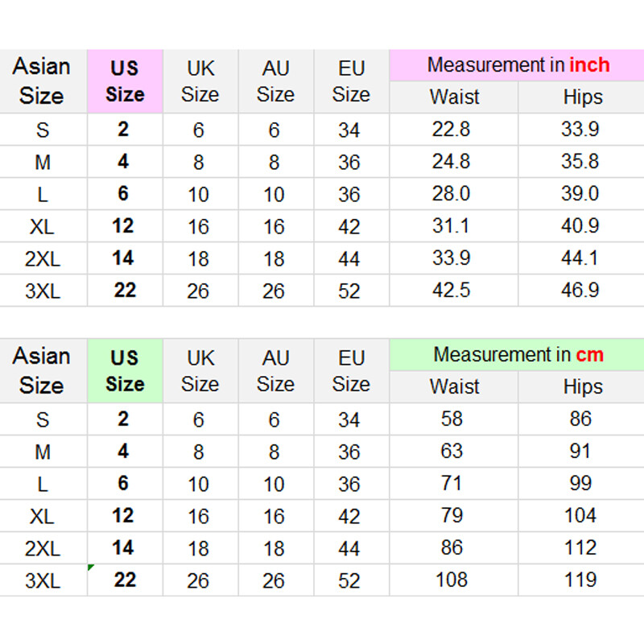Viewport: 644px width, 644px height.
Task: Select hips value 119 in cm table
Action: [580, 580]
